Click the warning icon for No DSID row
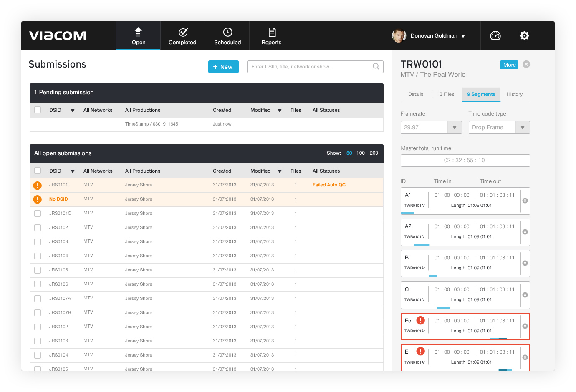The image size is (576, 392). (x=38, y=199)
